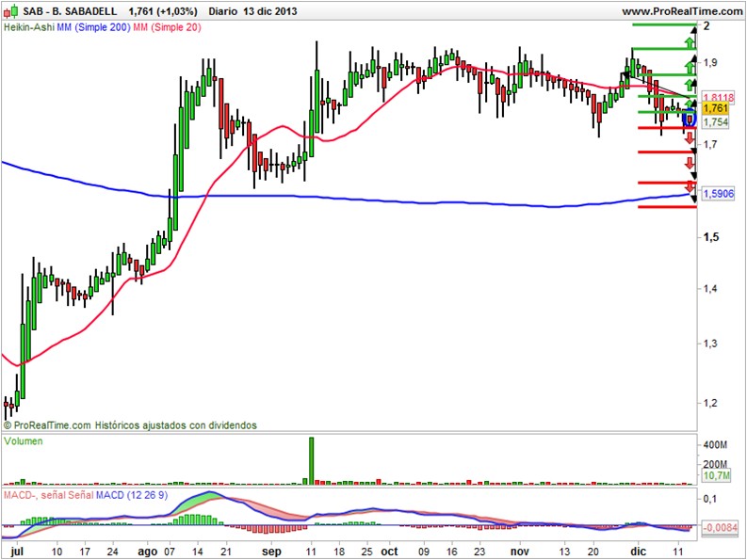This screenshot has height=560, width=747.
Task: Click the bold 1,5 price axis label
Action: point(711,237)
